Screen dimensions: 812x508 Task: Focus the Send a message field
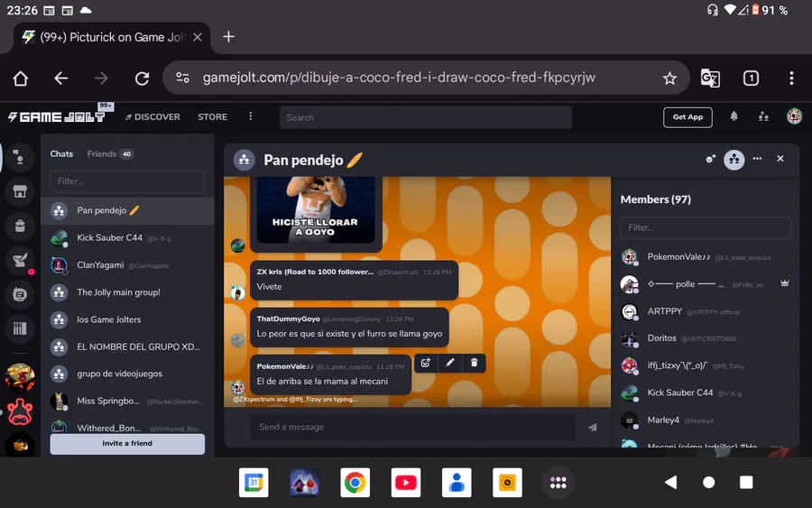412,427
